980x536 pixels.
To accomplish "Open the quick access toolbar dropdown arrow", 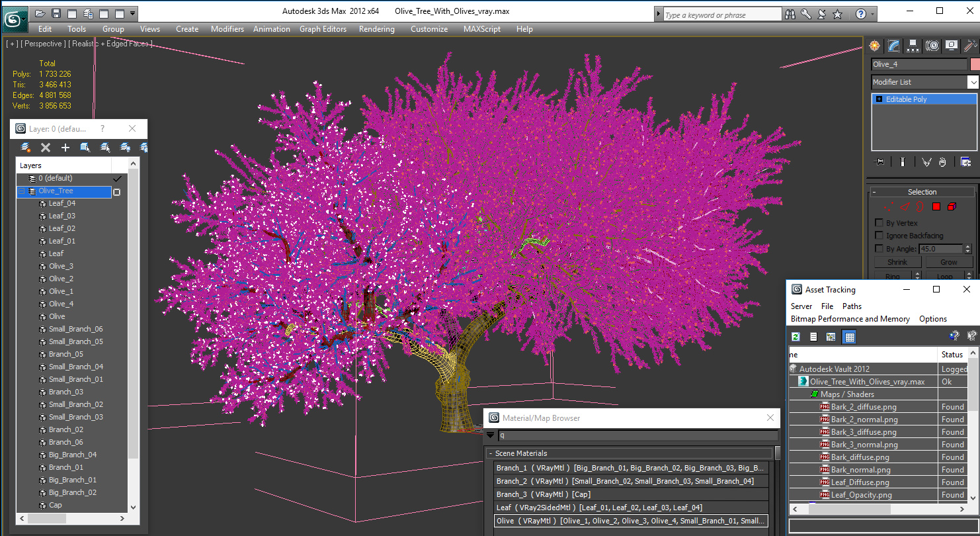I will click(x=133, y=13).
